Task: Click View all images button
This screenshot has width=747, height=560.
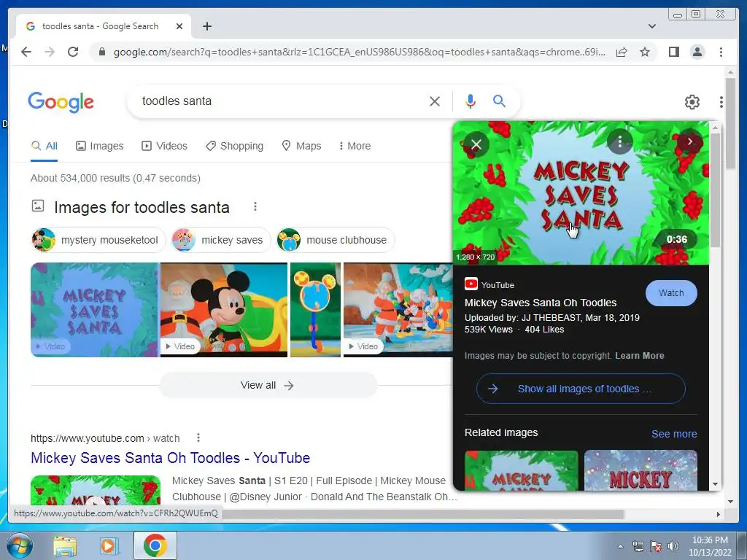Action: coord(268,385)
